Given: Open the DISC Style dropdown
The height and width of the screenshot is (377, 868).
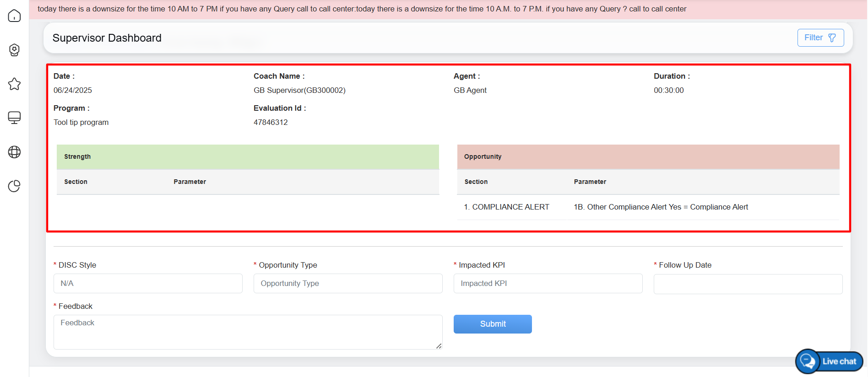Looking at the screenshot, I should [x=148, y=283].
